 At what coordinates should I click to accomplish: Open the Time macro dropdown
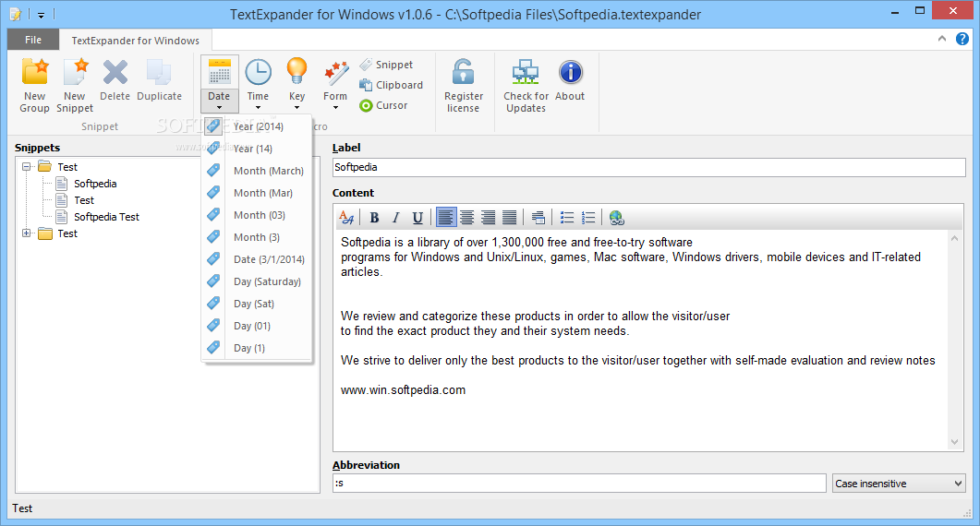(258, 84)
